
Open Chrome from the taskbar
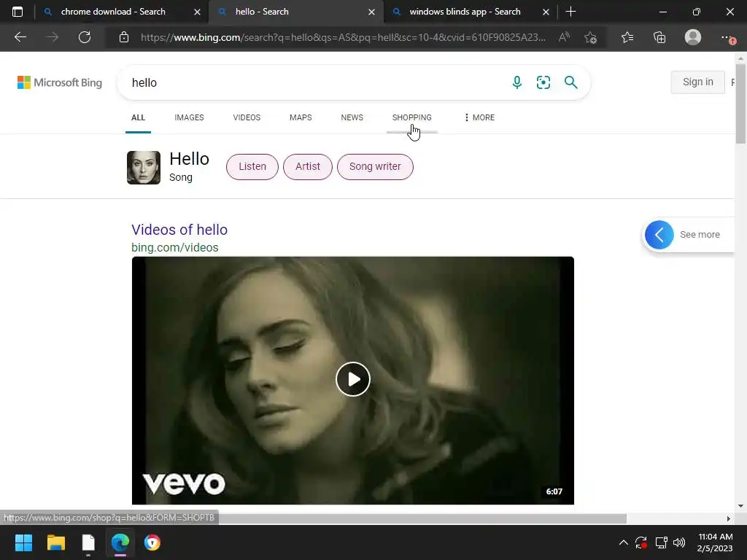(x=152, y=542)
